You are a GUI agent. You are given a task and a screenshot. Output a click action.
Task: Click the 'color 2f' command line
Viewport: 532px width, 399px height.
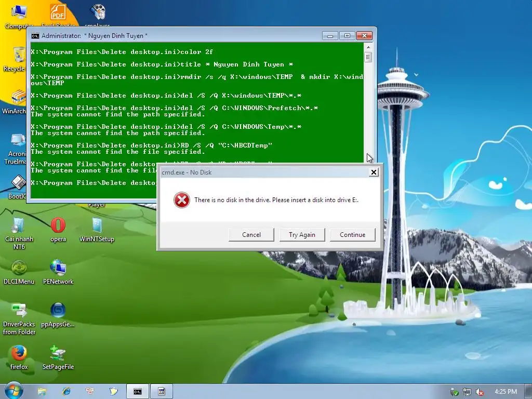[x=122, y=52]
